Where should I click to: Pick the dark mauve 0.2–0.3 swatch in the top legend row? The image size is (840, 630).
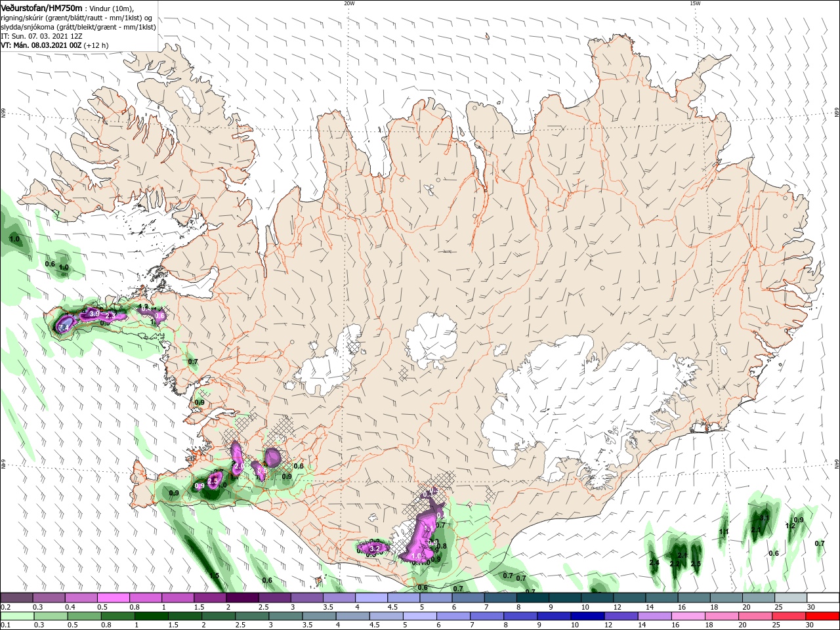coord(16,598)
